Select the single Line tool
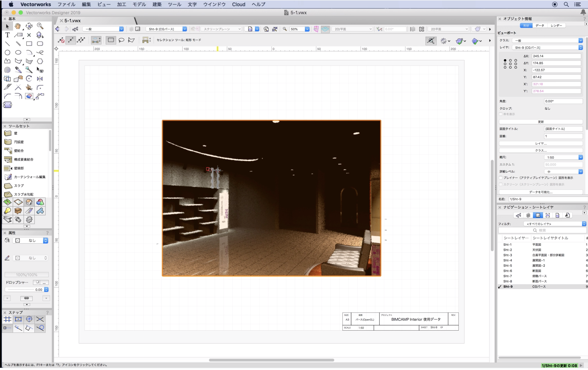Screen dimensions: 588x370 [7, 44]
